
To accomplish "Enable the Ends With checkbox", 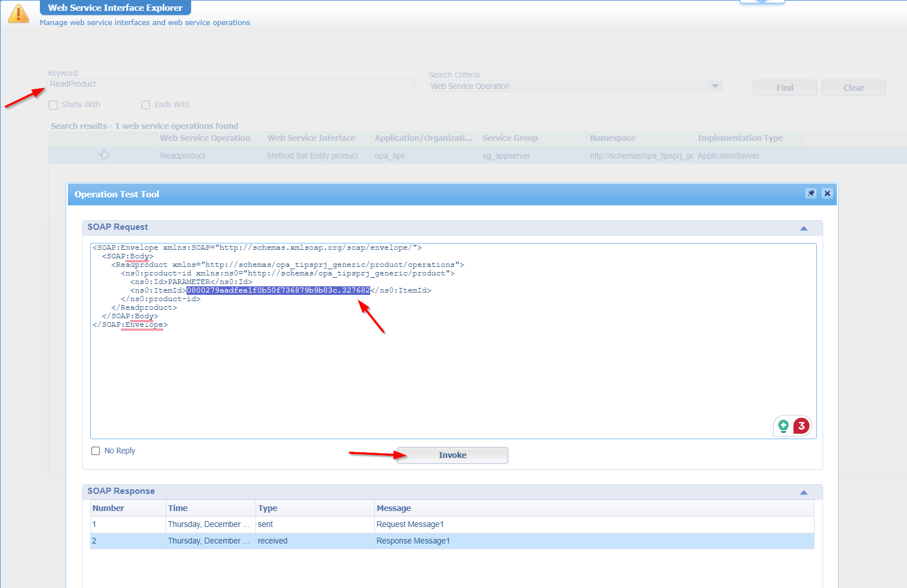I will pos(146,105).
